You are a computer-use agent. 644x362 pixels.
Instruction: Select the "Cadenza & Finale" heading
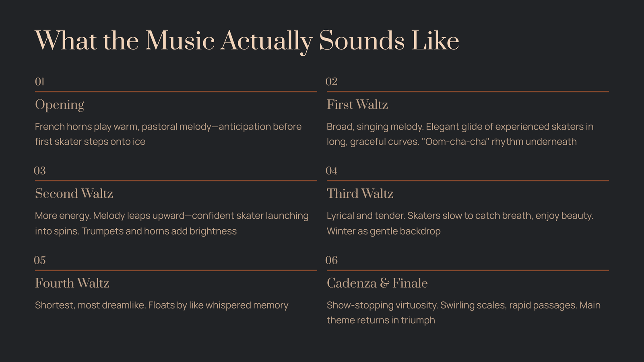(x=377, y=283)
